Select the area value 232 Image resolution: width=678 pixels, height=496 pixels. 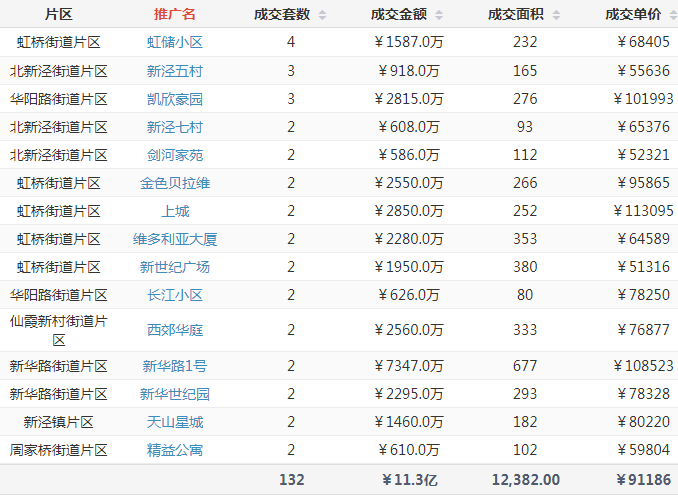pyautogui.click(x=525, y=42)
